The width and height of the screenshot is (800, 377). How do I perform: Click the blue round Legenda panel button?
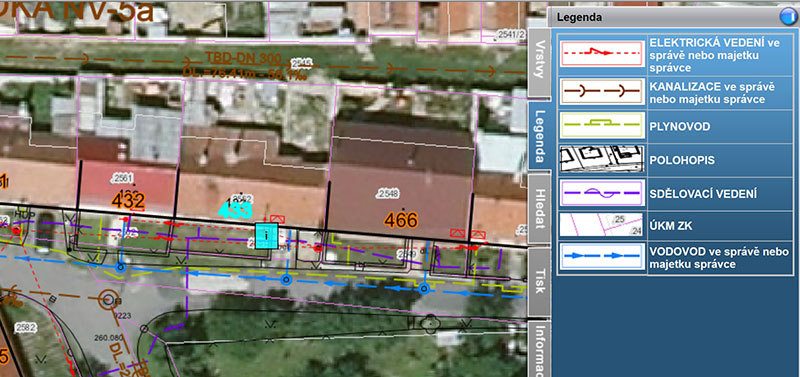point(788,17)
